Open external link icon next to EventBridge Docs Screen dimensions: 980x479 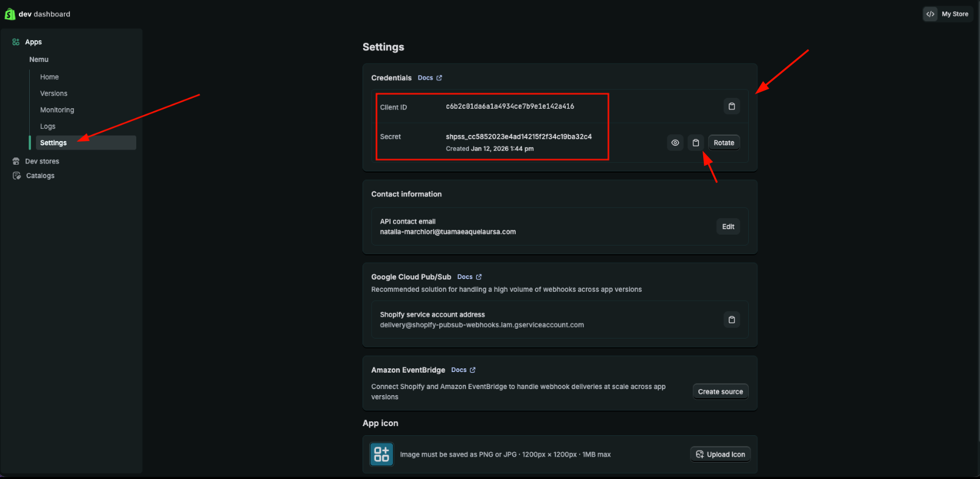click(473, 370)
